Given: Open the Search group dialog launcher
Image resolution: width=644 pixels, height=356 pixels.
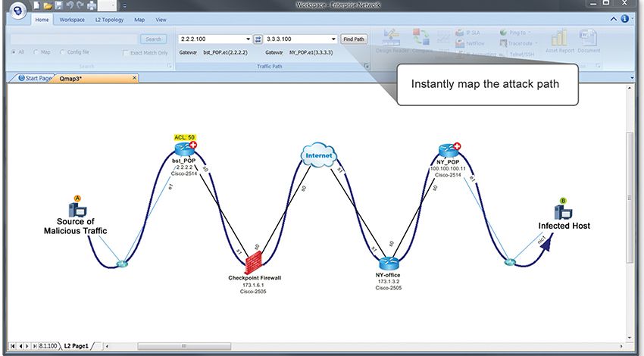Looking at the screenshot, I should (x=169, y=66).
